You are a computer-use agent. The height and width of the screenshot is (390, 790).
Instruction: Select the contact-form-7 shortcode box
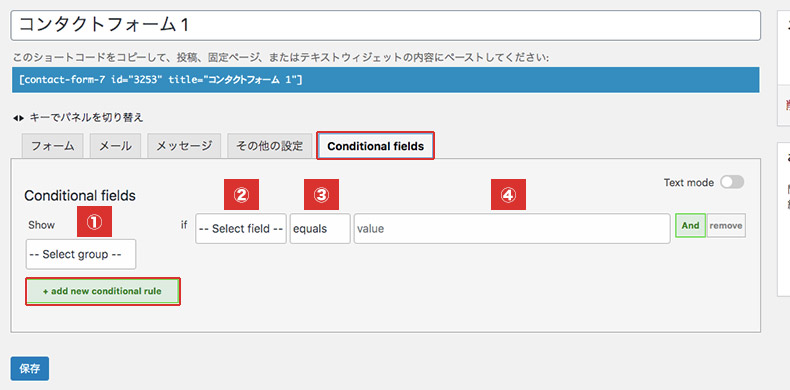coord(385,80)
